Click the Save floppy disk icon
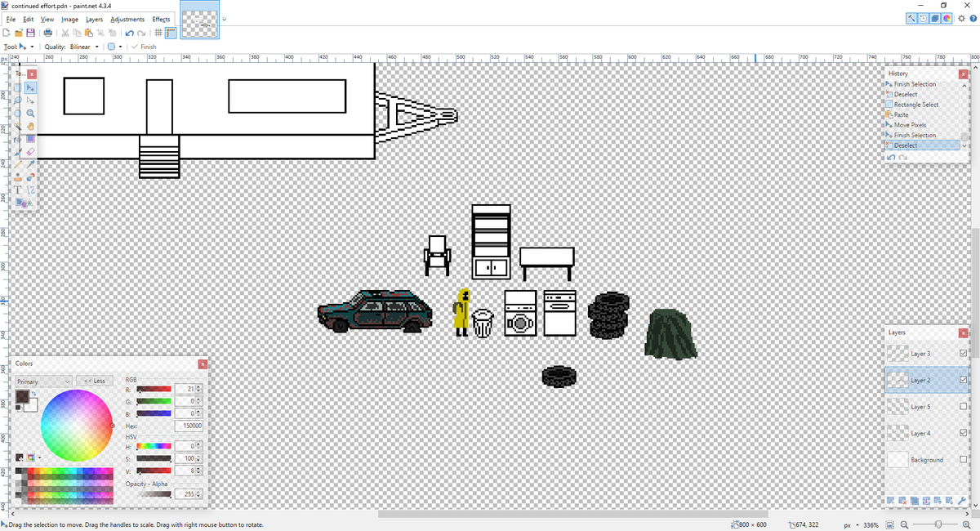Image resolution: width=980 pixels, height=531 pixels. [x=30, y=33]
